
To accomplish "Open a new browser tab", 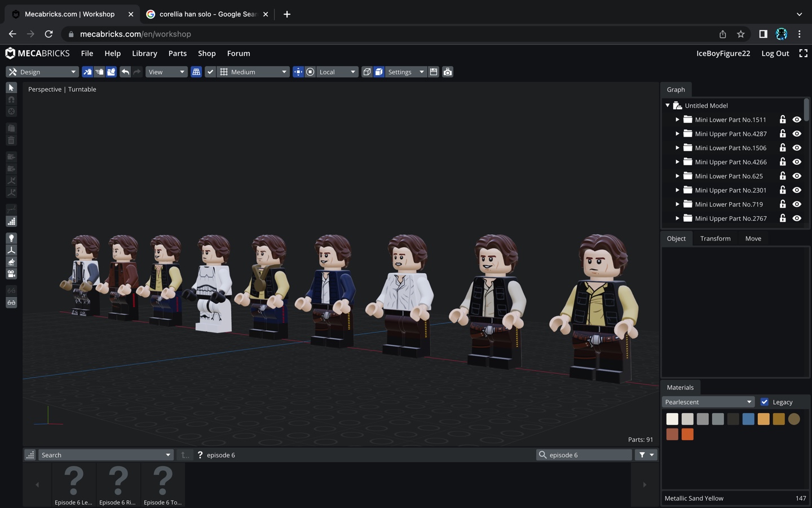I will click(286, 14).
